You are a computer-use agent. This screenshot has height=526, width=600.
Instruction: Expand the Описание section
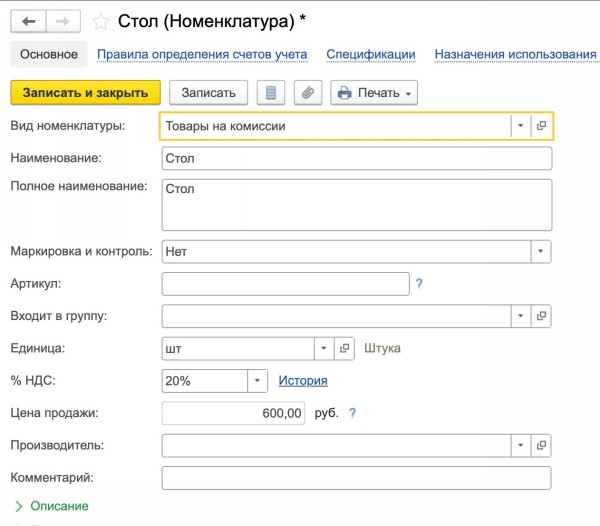[x=58, y=506]
